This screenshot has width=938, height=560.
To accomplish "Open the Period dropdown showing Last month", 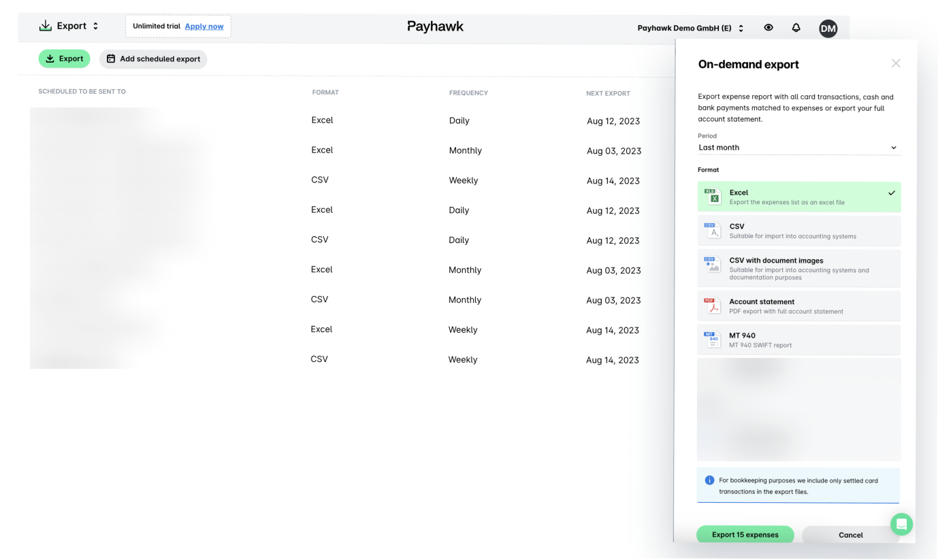I will [798, 147].
